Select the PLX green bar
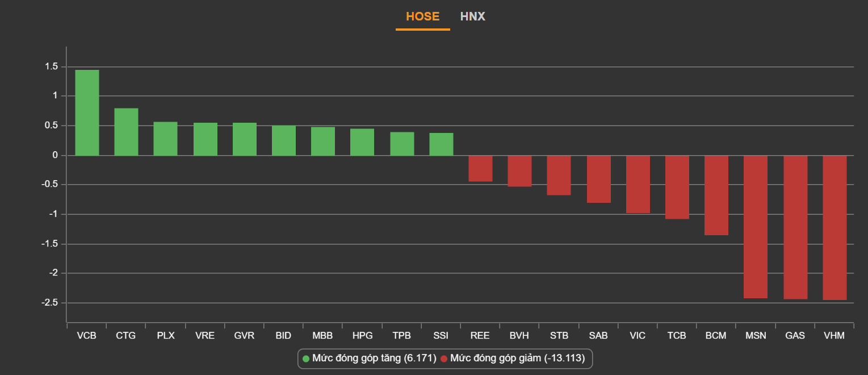 coord(165,139)
